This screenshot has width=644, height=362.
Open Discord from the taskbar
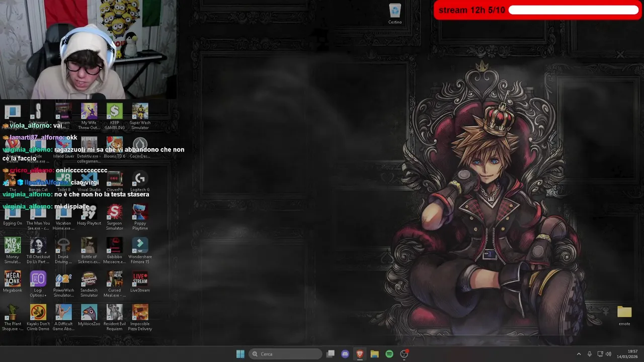tap(345, 354)
